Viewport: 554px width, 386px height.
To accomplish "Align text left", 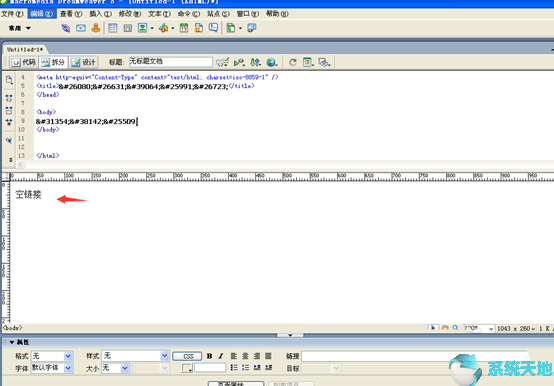I will tap(234, 356).
